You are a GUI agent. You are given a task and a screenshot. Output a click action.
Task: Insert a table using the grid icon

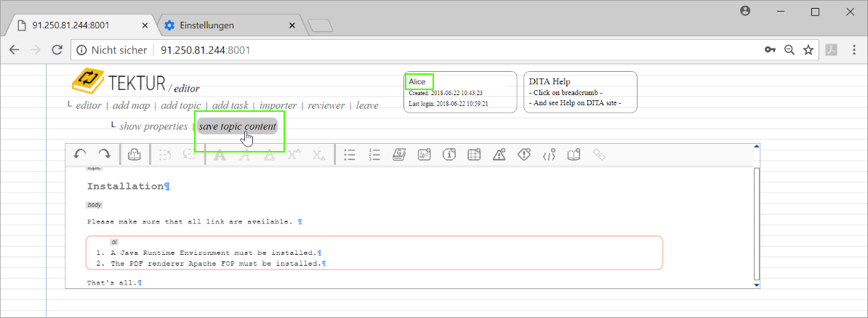point(474,154)
